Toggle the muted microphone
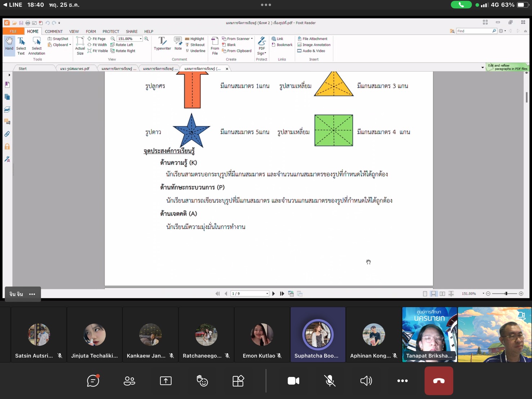Image resolution: width=532 pixels, height=399 pixels. tap(330, 381)
